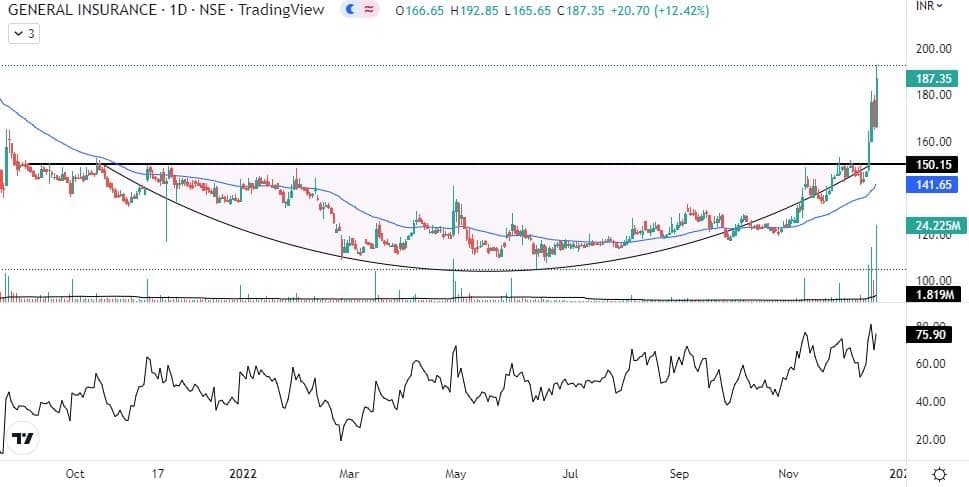Click the 75.90 RSI value label
The width and height of the screenshot is (969, 487).
[x=930, y=336]
